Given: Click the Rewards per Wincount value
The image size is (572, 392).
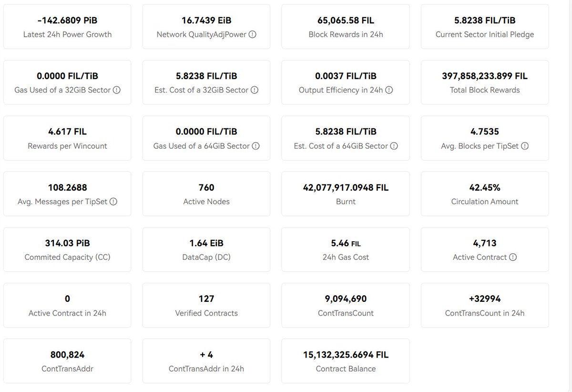Looking at the screenshot, I should pyautogui.click(x=67, y=132).
